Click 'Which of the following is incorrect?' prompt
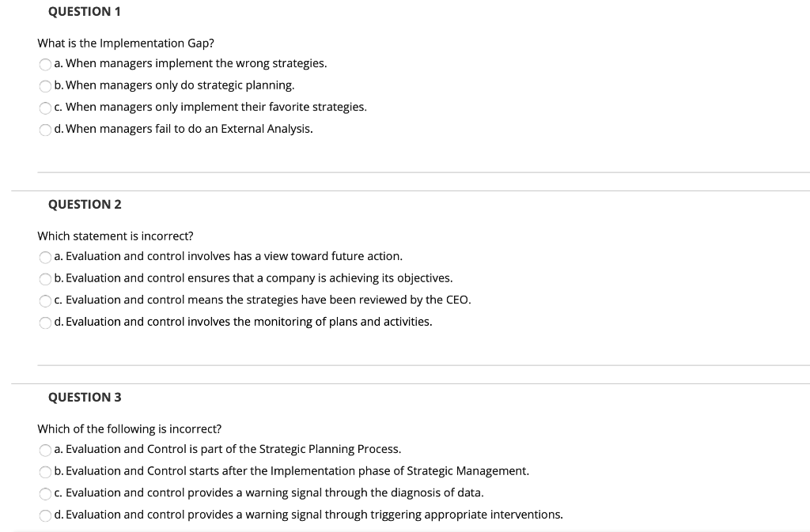810x532 pixels. click(130, 429)
